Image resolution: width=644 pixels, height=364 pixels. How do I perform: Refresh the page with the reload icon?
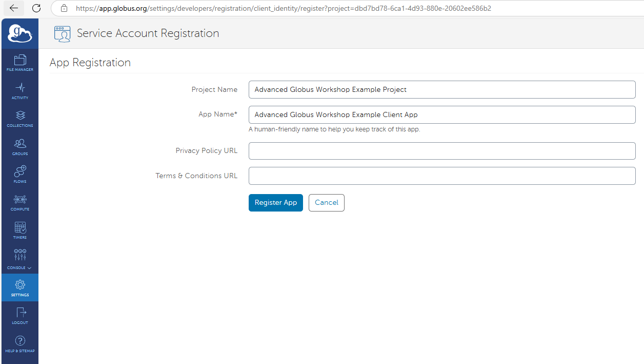coord(35,8)
